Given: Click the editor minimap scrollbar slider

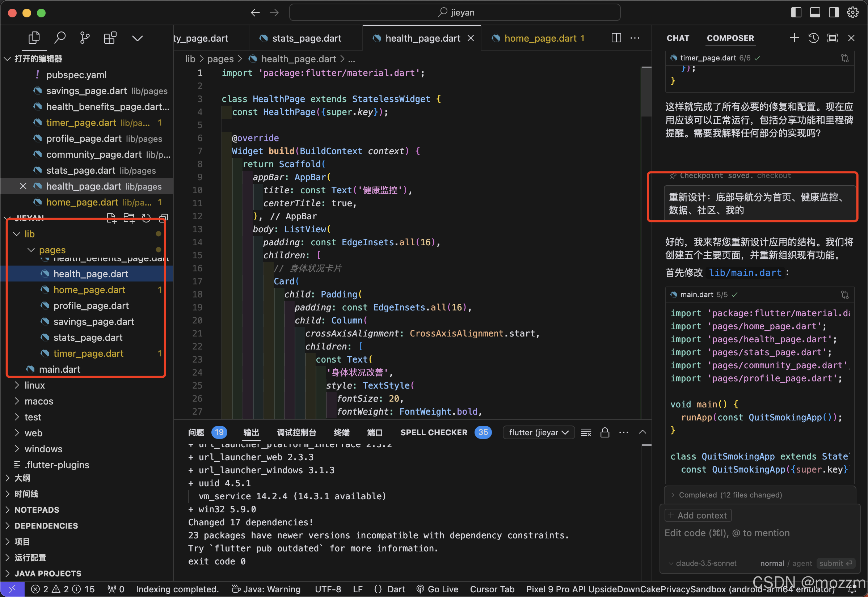Looking at the screenshot, I should click(646, 92).
